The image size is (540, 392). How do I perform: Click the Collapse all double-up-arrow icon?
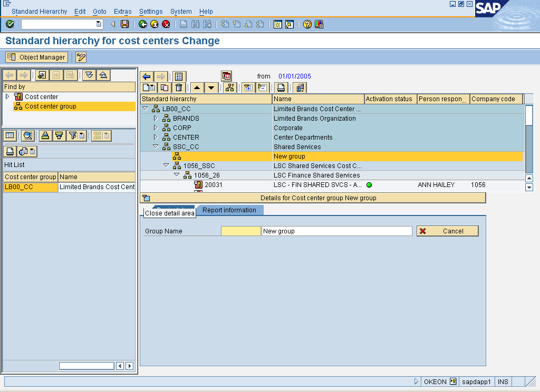pos(103,75)
